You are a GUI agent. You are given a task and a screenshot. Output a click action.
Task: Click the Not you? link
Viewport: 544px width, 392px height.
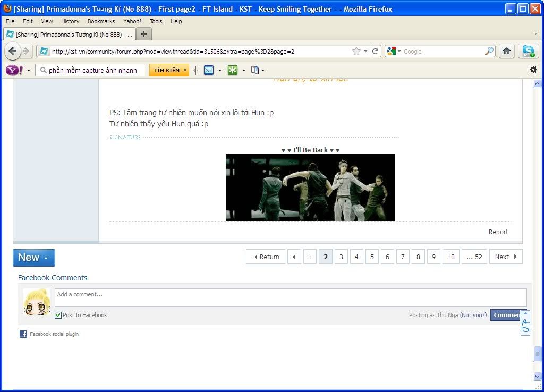pos(473,315)
